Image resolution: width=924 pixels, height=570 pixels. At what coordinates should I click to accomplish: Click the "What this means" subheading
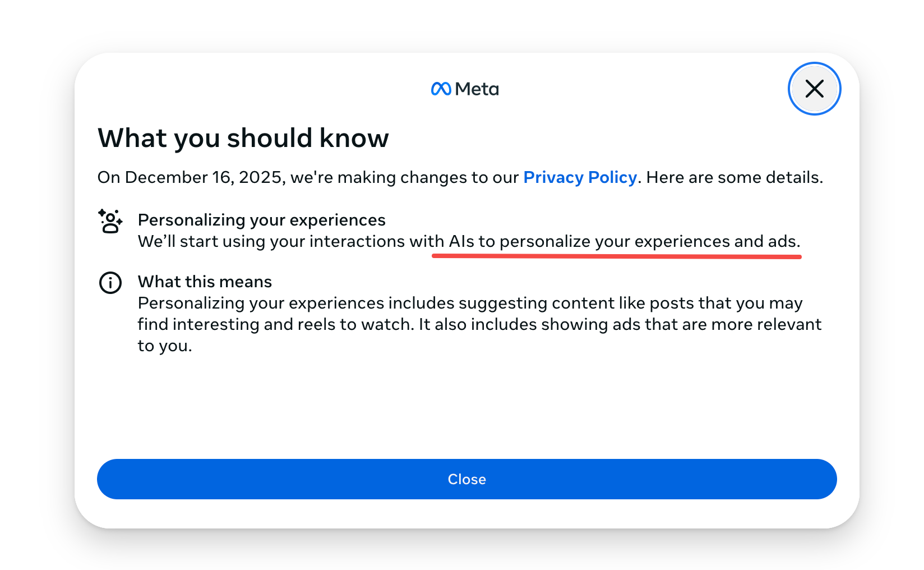[x=205, y=282]
